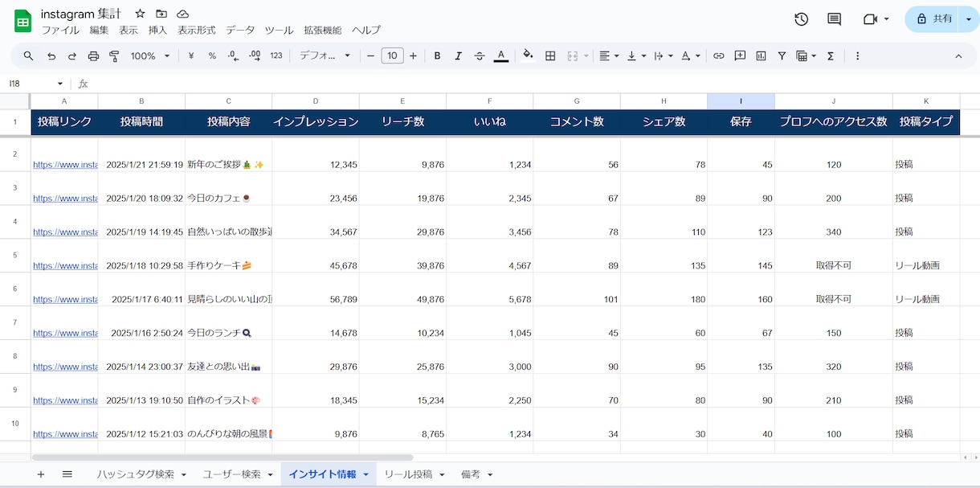Toggle strikethrough formatting

coord(480,56)
